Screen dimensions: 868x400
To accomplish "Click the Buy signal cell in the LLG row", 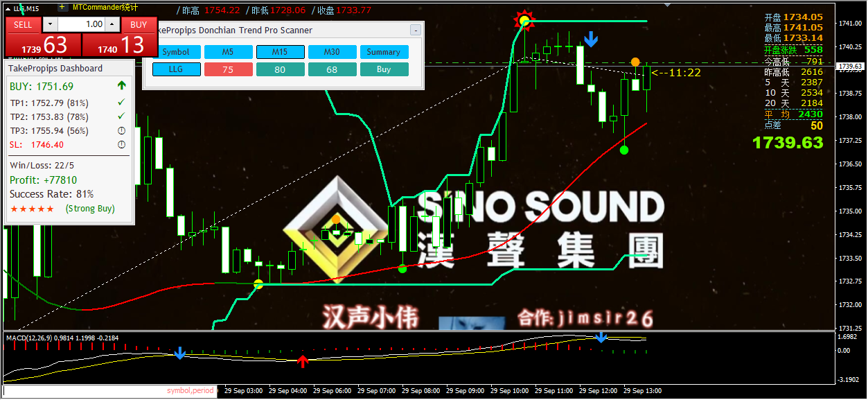I will click(x=384, y=69).
